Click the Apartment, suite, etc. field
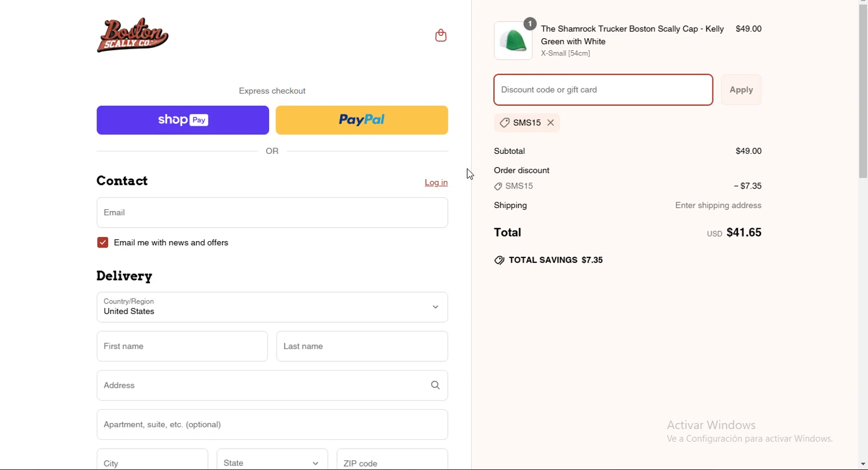 (272, 425)
